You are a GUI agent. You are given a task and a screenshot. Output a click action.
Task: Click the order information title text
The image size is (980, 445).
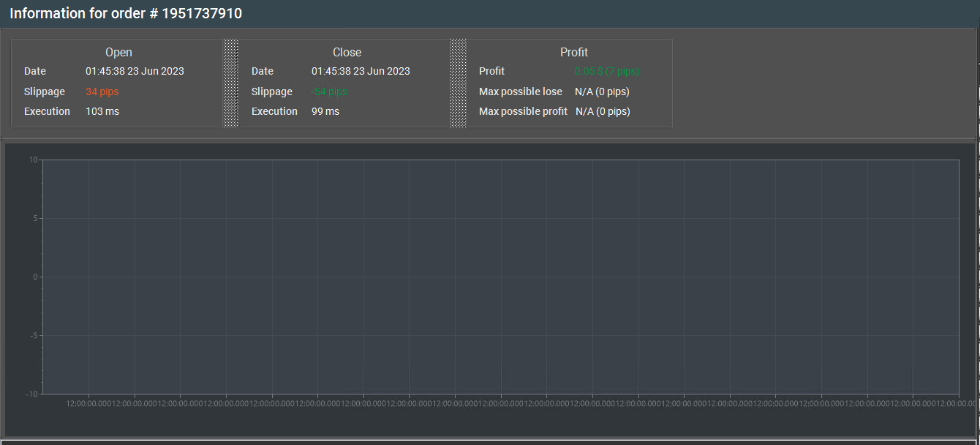(x=126, y=13)
